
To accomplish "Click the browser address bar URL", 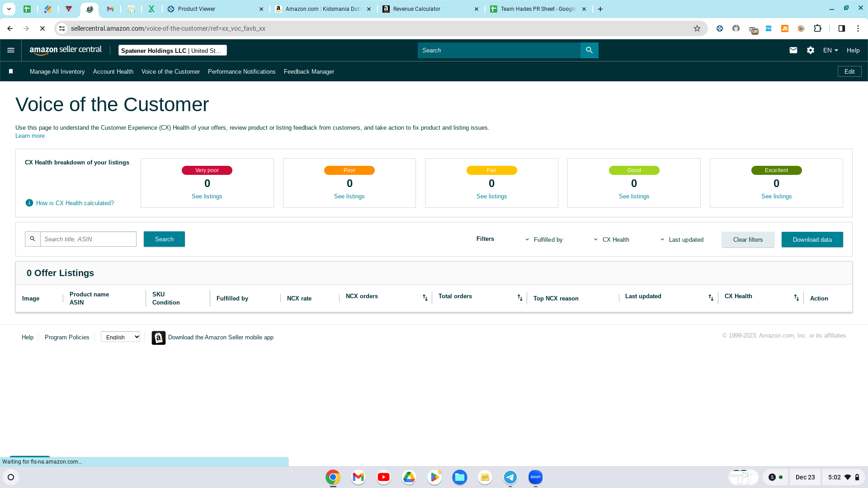I will tap(168, 28).
